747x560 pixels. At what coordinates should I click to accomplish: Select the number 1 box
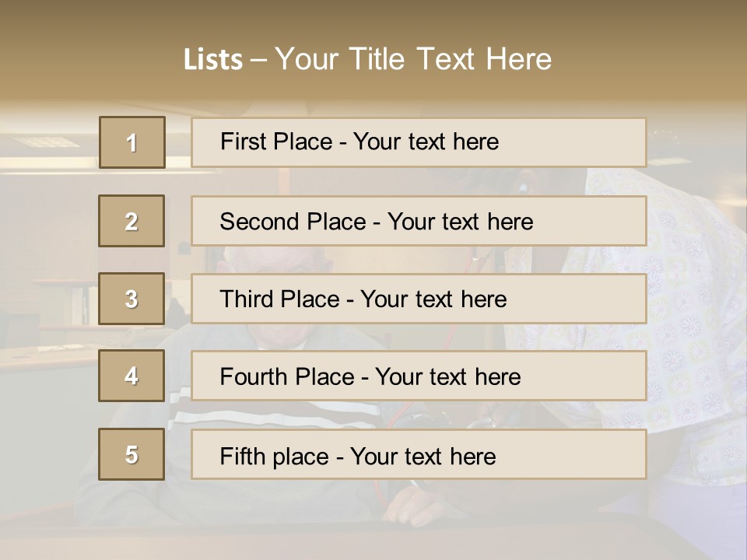(132, 142)
